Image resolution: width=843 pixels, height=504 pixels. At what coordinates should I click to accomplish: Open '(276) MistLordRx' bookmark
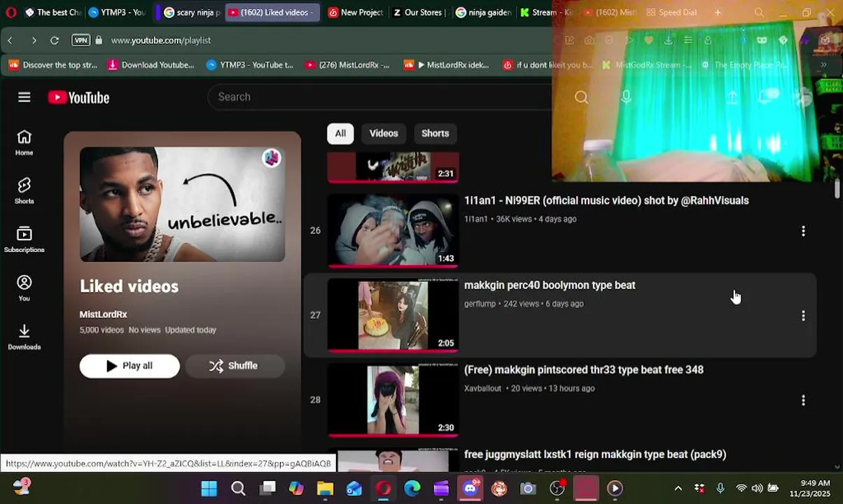click(x=347, y=65)
